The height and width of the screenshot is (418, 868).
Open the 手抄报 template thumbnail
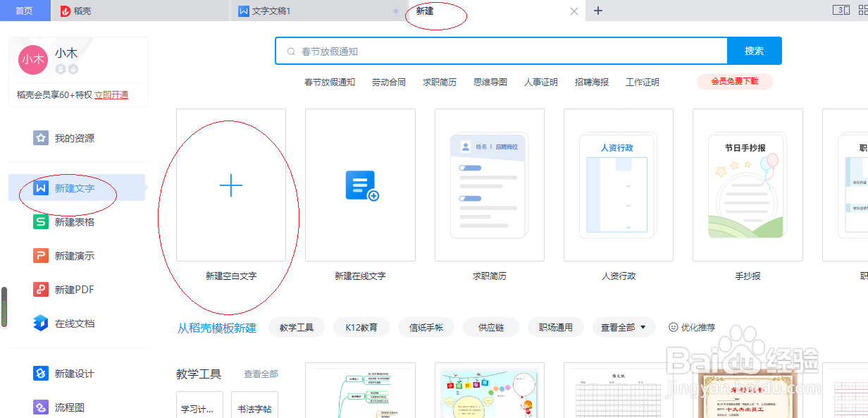pos(748,185)
